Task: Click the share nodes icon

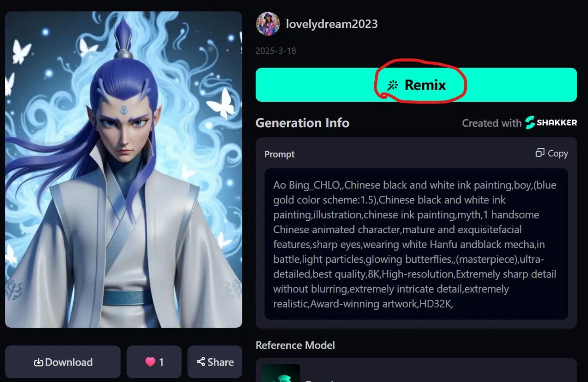Action: (x=201, y=362)
